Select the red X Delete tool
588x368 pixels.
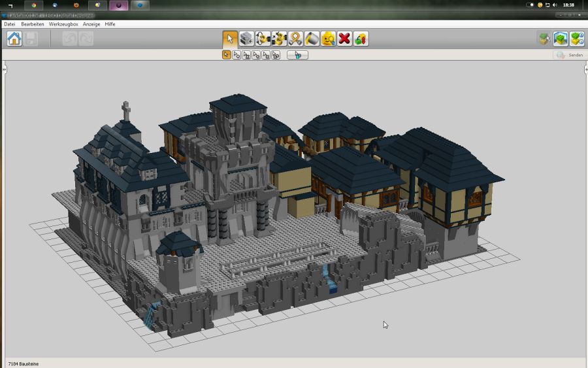click(344, 39)
